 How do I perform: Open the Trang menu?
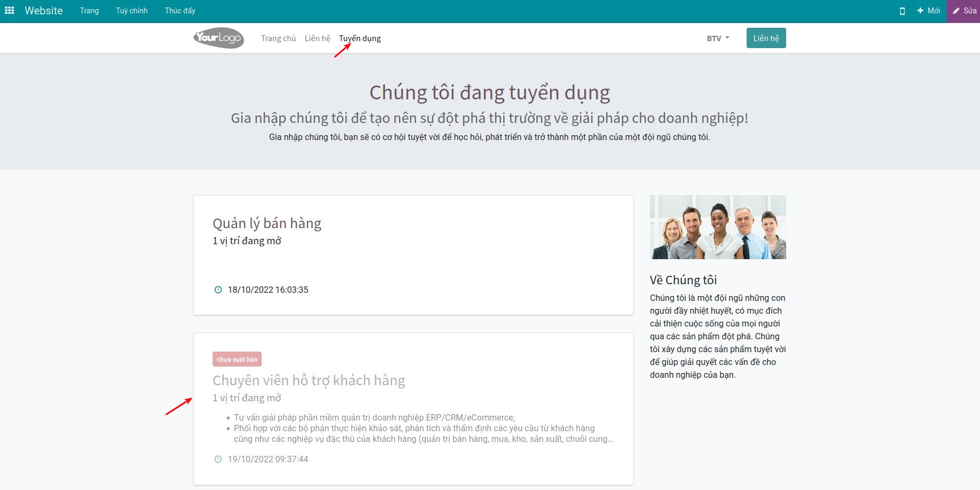click(89, 10)
